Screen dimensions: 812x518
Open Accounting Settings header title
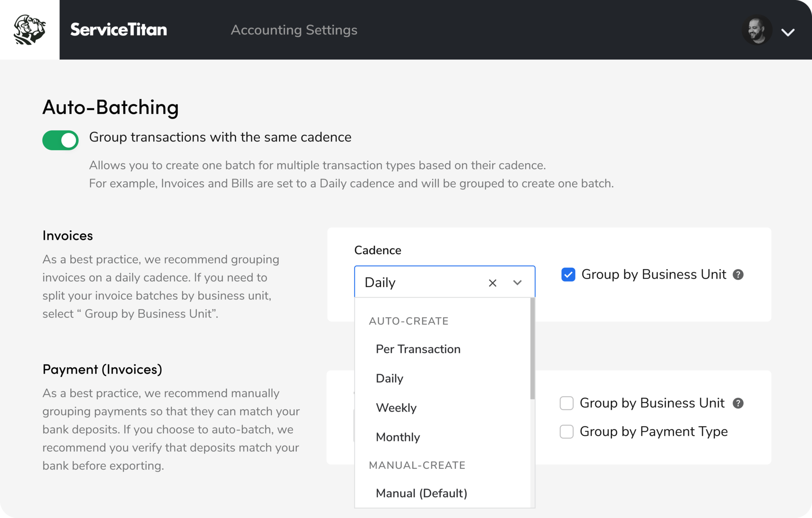(294, 30)
